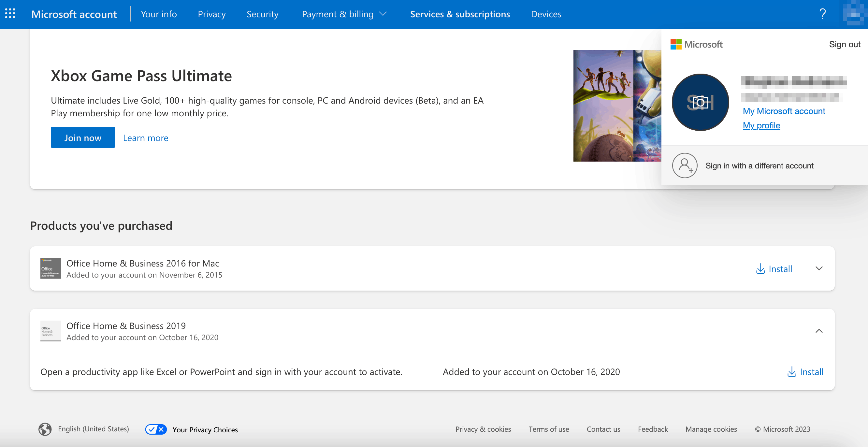
Task: Open Learn more link for Game Pass
Action: 146,138
